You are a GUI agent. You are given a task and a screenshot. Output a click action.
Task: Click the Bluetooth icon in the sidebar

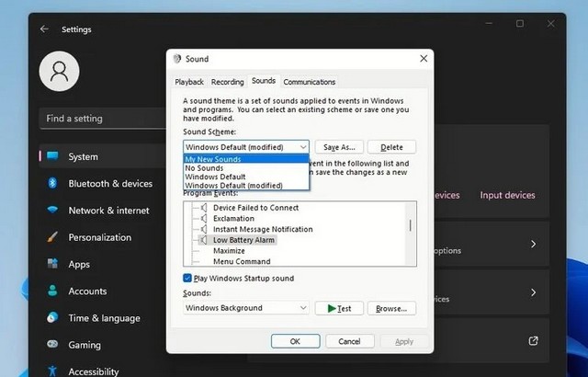pyautogui.click(x=52, y=183)
